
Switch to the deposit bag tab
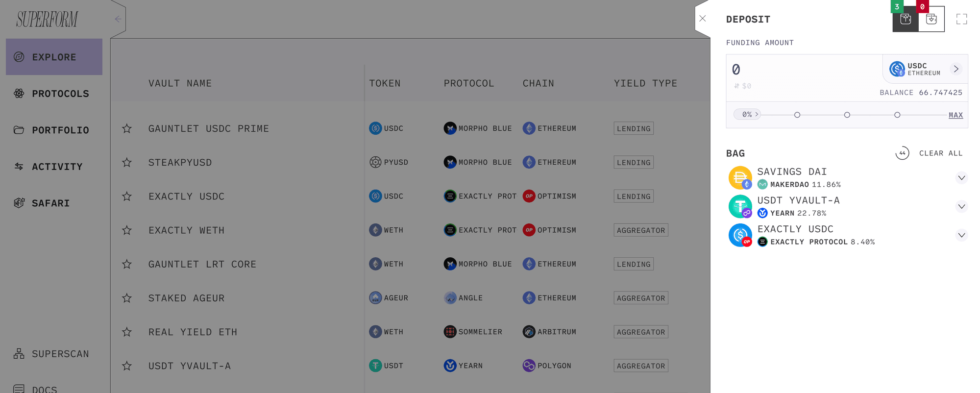[906, 19]
